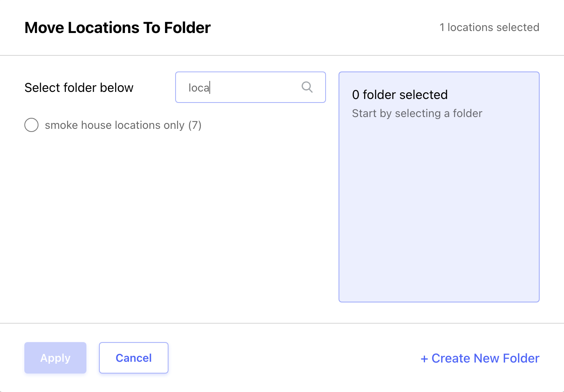Cancel the move to folder dialog
The image size is (564, 392).
tap(134, 358)
